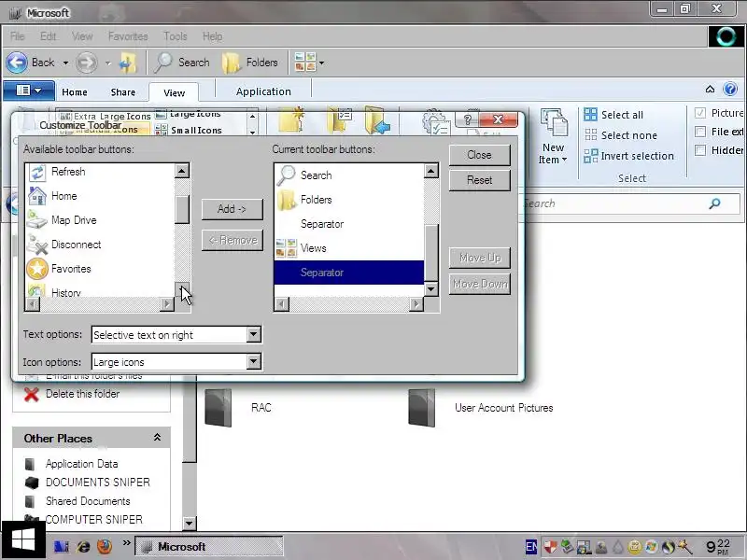Click Select none in ribbon
Screen dimensions: 747x560
click(621, 135)
